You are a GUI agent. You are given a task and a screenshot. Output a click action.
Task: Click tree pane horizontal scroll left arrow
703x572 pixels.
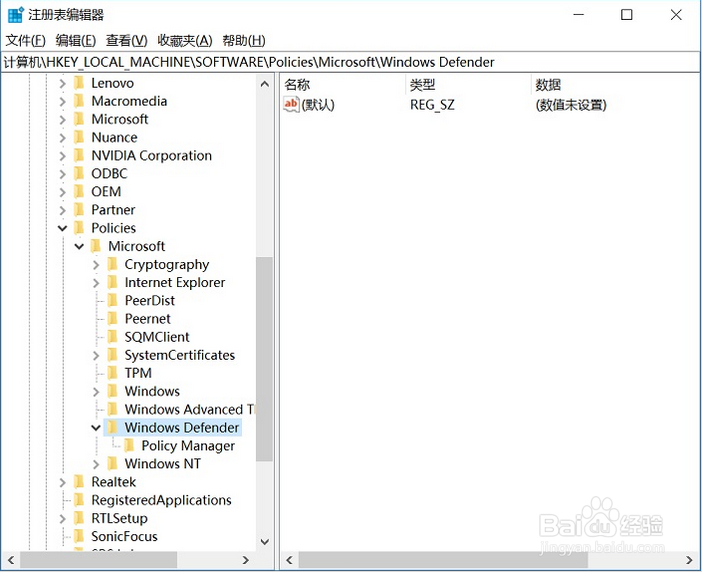[x=11, y=560]
